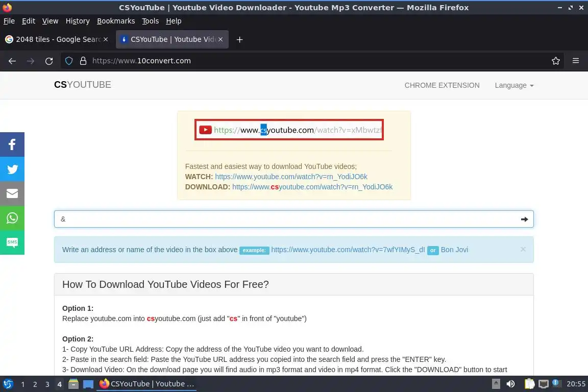Open the Edit menu
The width and height of the screenshot is (588, 392).
[29, 21]
